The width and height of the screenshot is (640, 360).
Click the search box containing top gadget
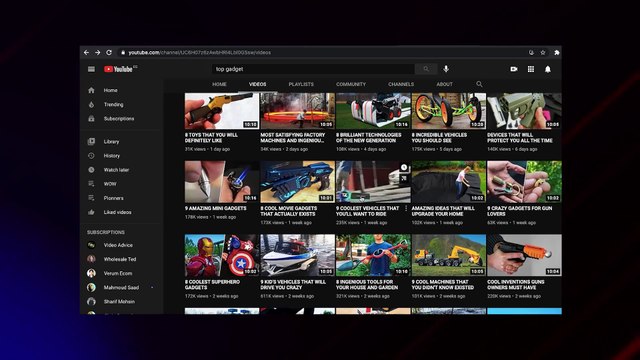pyautogui.click(x=313, y=69)
